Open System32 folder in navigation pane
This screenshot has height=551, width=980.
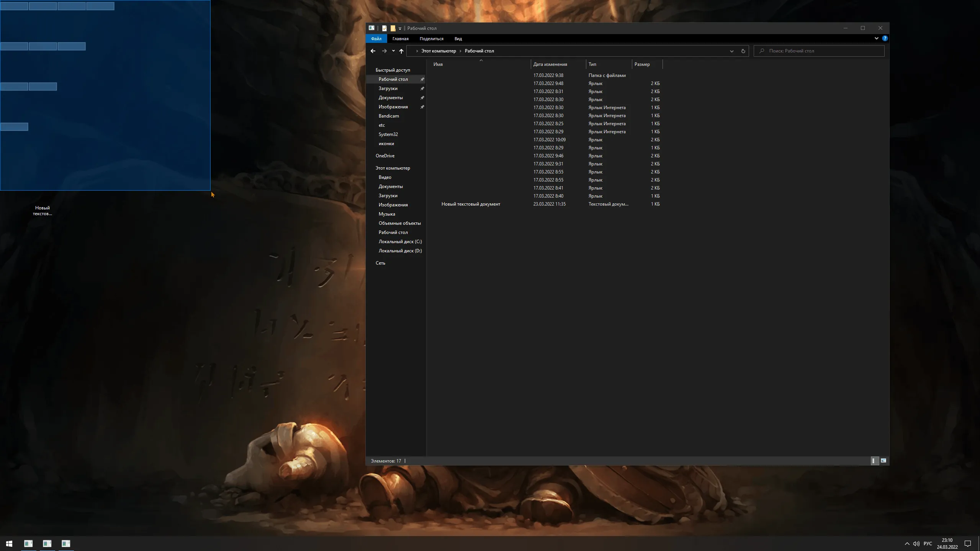388,134
